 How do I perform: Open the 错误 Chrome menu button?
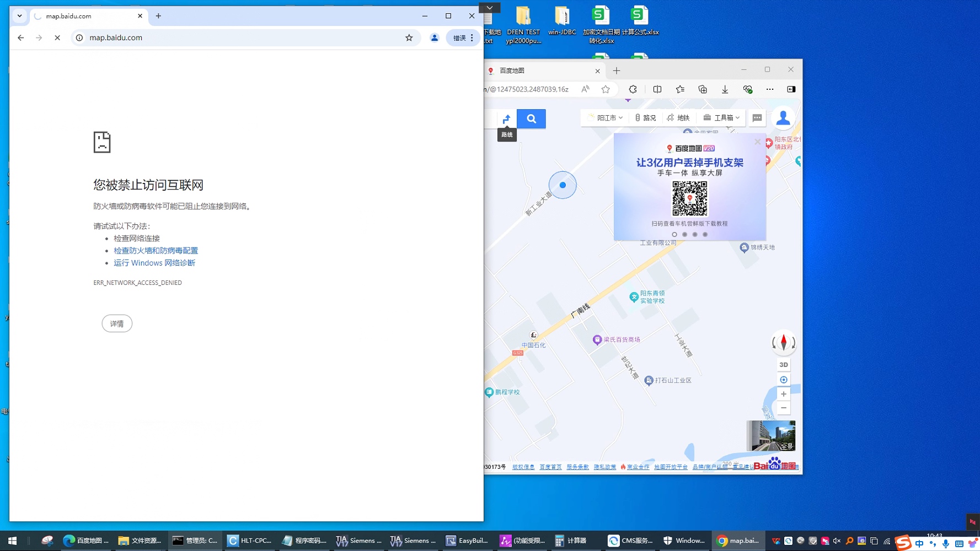tap(463, 37)
